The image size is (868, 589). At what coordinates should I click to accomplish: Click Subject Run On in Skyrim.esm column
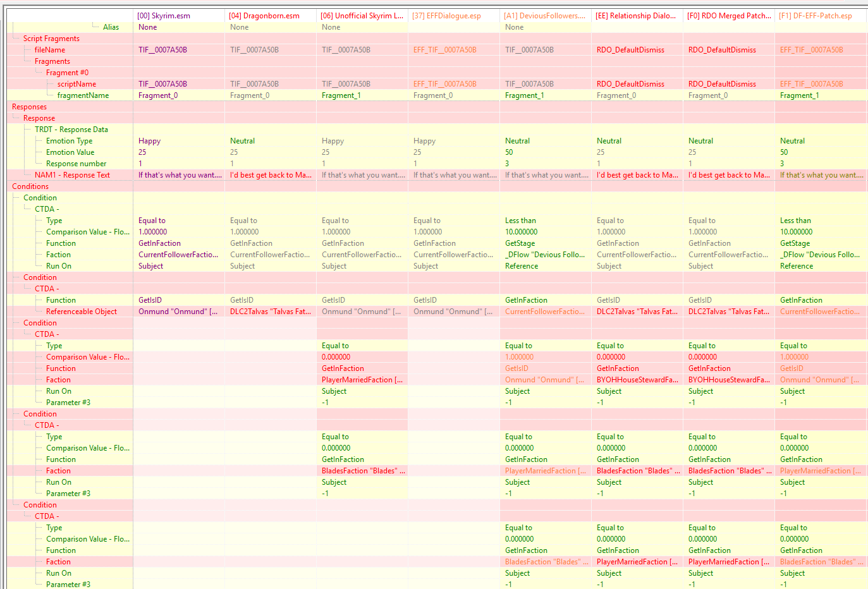(150, 266)
